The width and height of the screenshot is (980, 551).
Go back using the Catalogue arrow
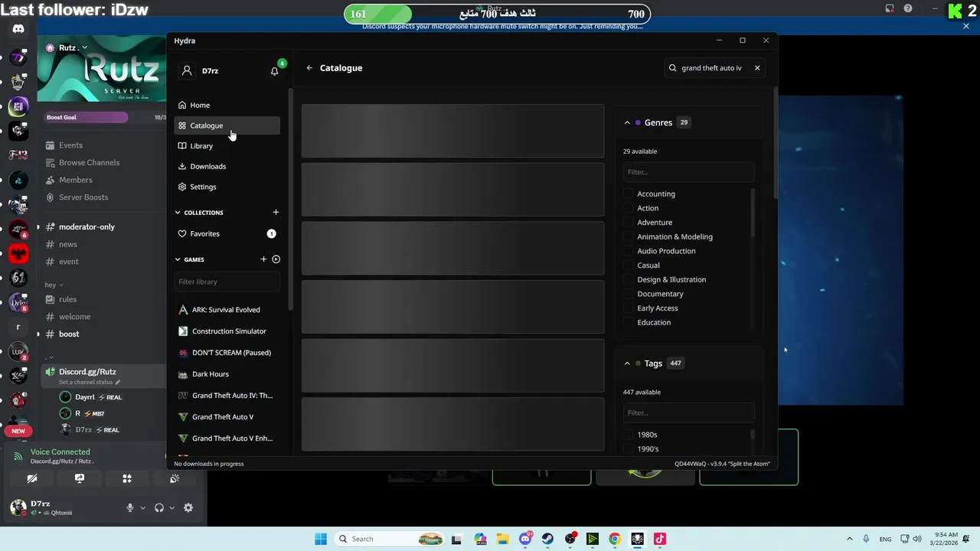309,68
